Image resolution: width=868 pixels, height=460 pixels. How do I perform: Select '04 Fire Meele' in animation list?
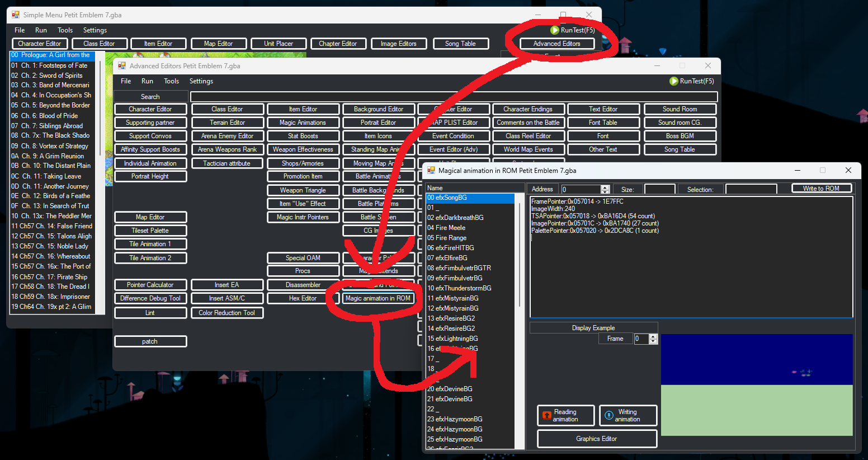(x=446, y=228)
